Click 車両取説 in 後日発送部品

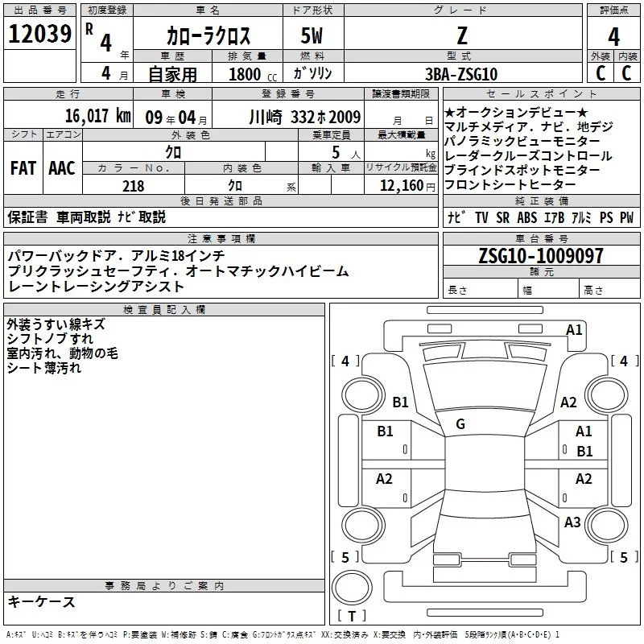click(84, 217)
